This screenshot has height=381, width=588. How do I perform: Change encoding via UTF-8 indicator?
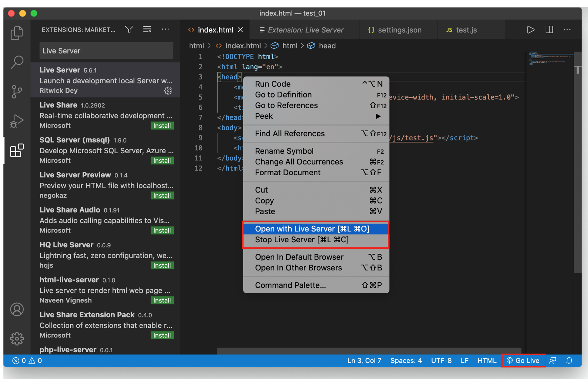441,361
